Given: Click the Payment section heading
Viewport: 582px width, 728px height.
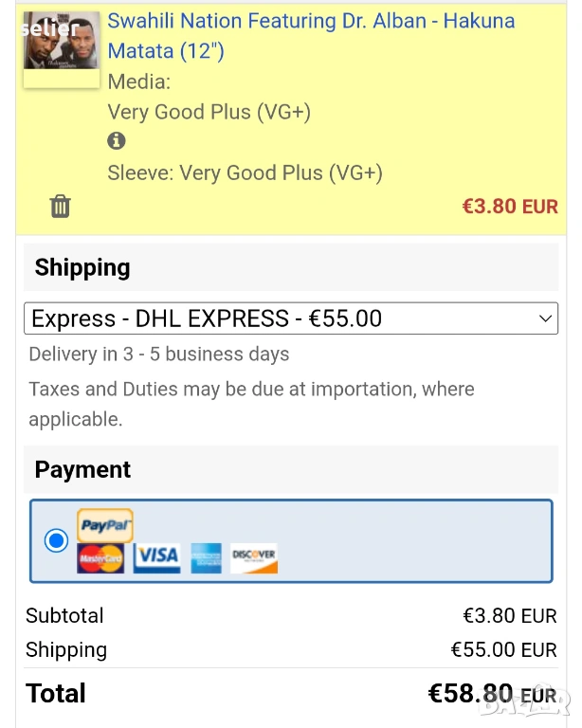Looking at the screenshot, I should coord(82,469).
